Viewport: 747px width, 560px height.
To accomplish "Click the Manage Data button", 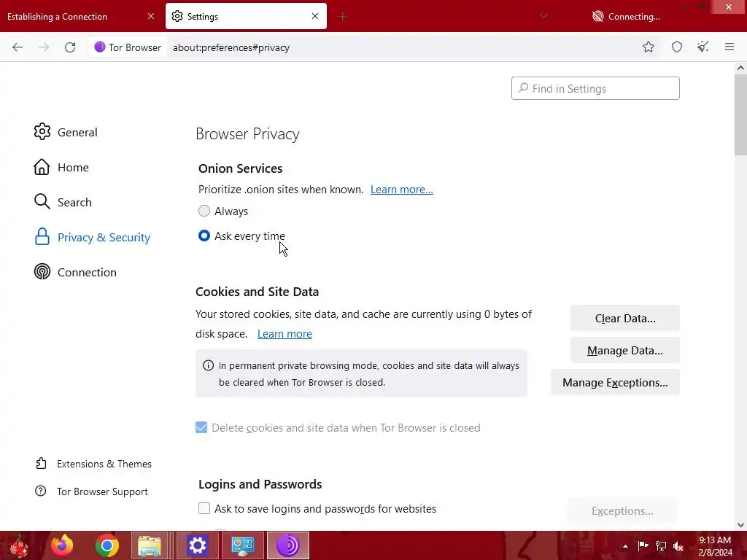I will click(x=624, y=351).
